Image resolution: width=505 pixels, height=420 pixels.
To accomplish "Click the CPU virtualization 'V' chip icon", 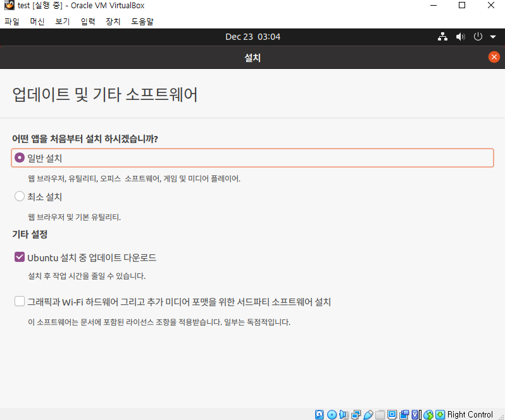I will point(415,414).
